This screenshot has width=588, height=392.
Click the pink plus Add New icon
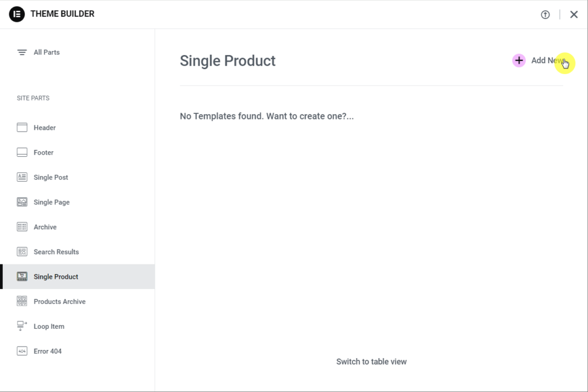coord(519,60)
